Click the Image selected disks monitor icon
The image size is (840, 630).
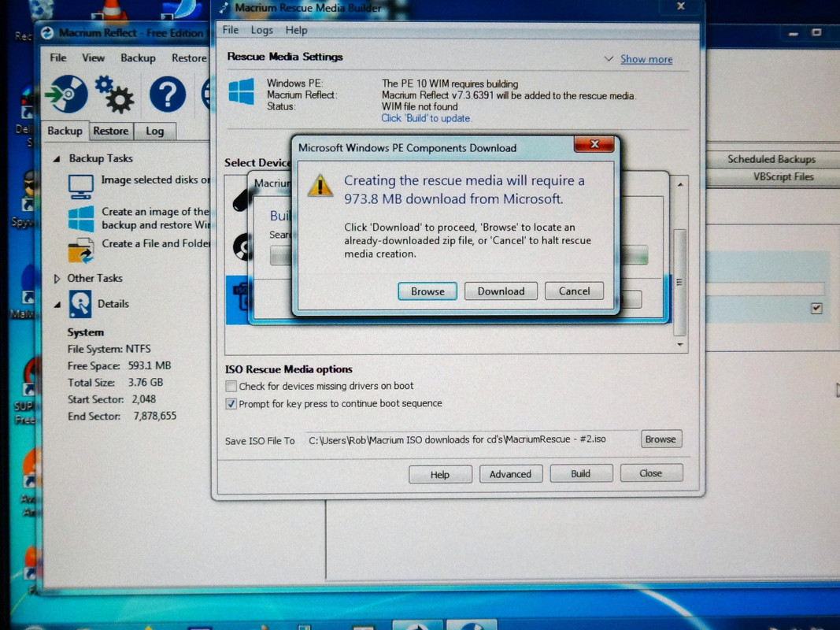(x=81, y=186)
